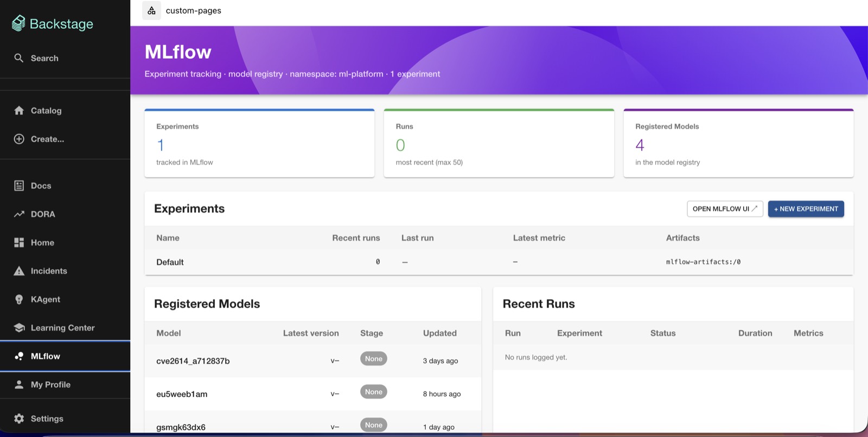Click the Search label in sidebar
The height and width of the screenshot is (437, 868).
pyautogui.click(x=44, y=58)
